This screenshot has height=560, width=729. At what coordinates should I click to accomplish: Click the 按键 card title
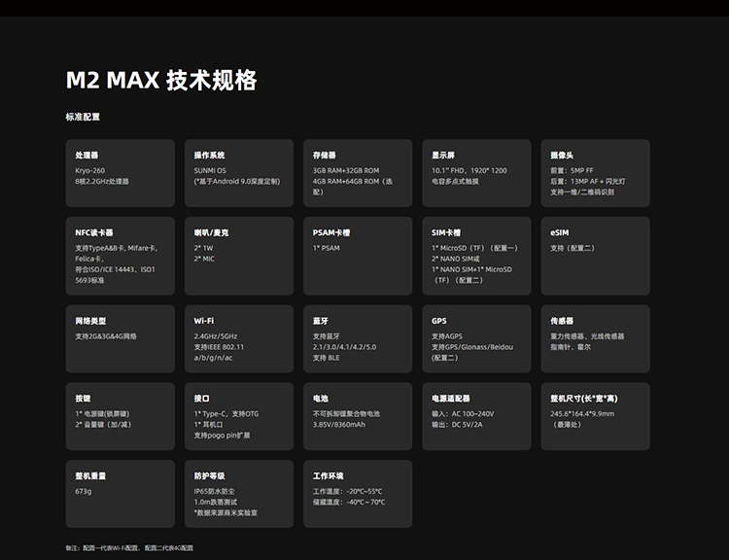tap(83, 399)
